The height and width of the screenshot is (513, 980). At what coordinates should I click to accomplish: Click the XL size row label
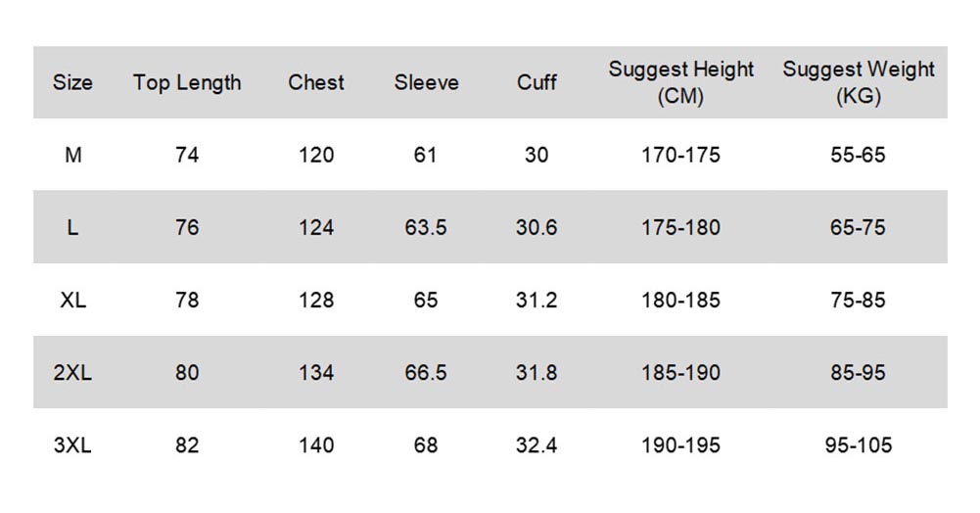coord(72,300)
